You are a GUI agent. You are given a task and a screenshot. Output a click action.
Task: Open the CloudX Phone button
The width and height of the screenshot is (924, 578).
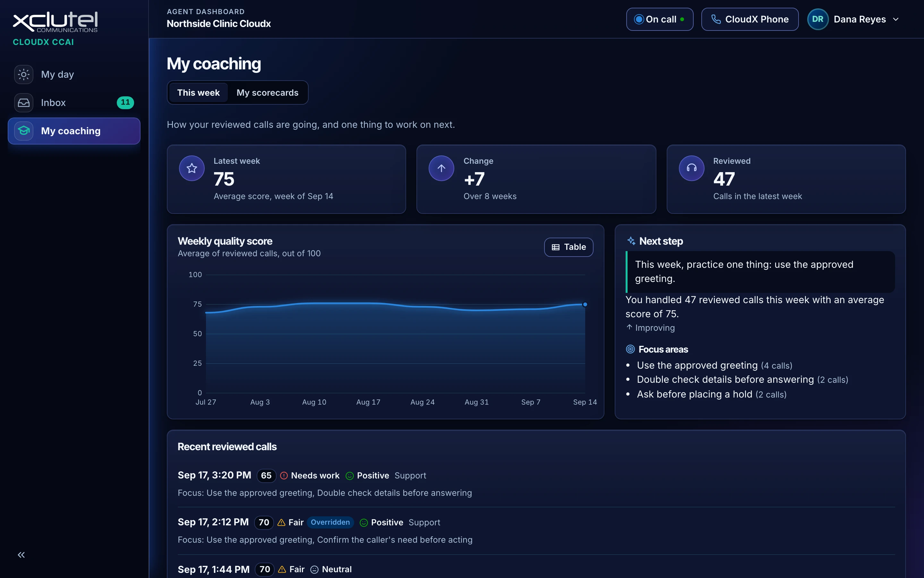[x=749, y=19]
